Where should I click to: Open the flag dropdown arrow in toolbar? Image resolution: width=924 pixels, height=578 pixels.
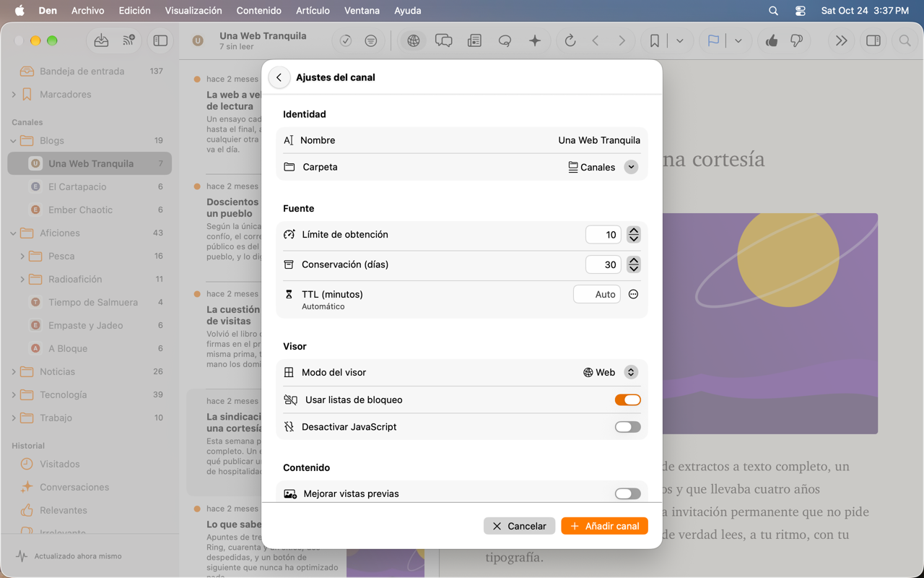[x=738, y=41]
